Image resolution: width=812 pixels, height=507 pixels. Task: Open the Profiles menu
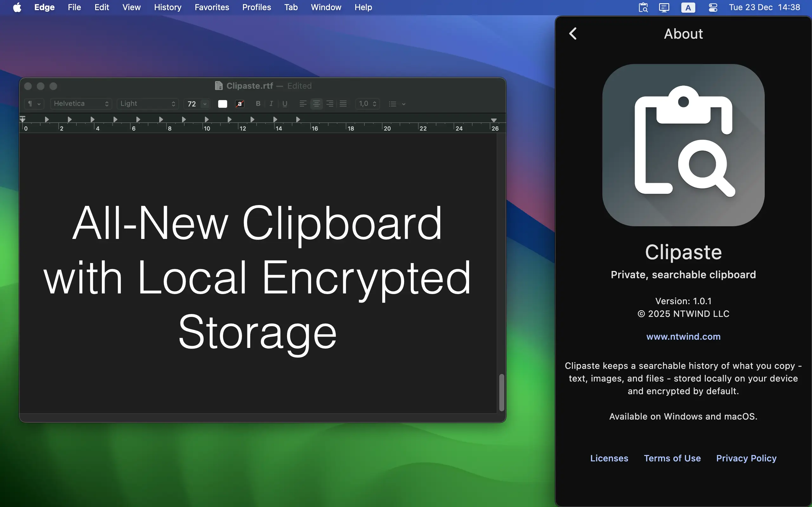(256, 7)
